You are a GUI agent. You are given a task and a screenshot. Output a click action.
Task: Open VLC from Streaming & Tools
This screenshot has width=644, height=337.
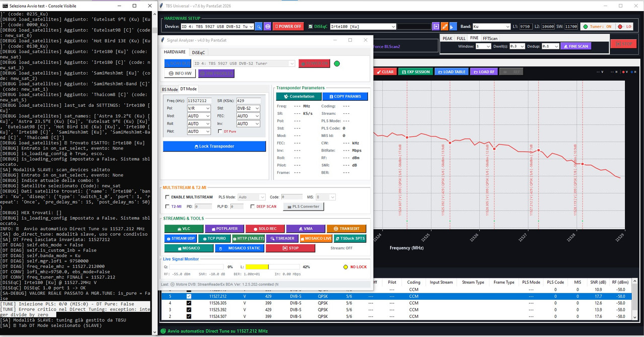(183, 229)
